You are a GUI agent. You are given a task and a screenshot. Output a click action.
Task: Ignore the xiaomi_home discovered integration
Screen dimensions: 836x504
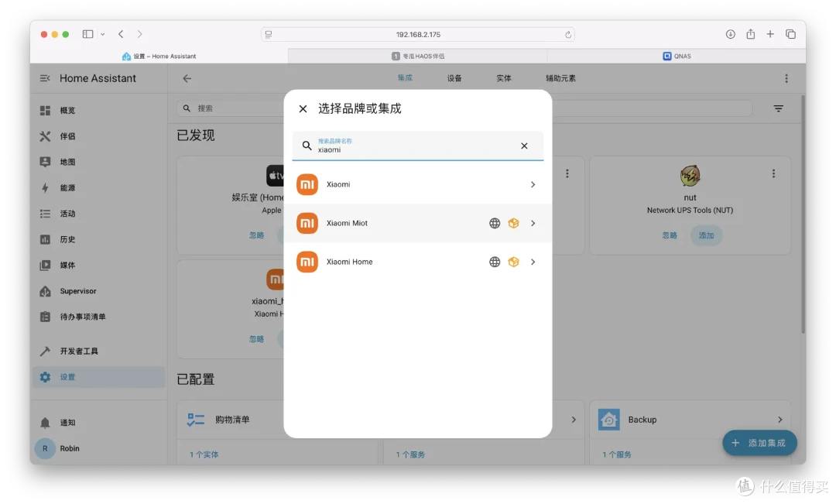coord(256,338)
